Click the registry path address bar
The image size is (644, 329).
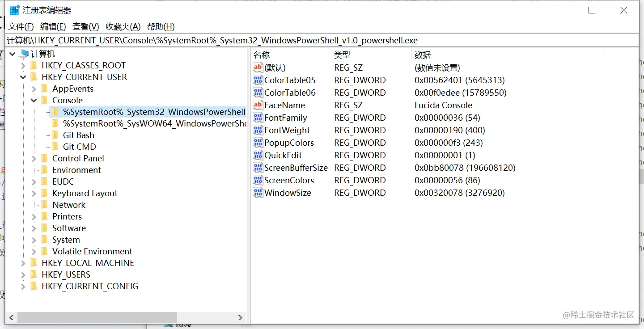322,40
